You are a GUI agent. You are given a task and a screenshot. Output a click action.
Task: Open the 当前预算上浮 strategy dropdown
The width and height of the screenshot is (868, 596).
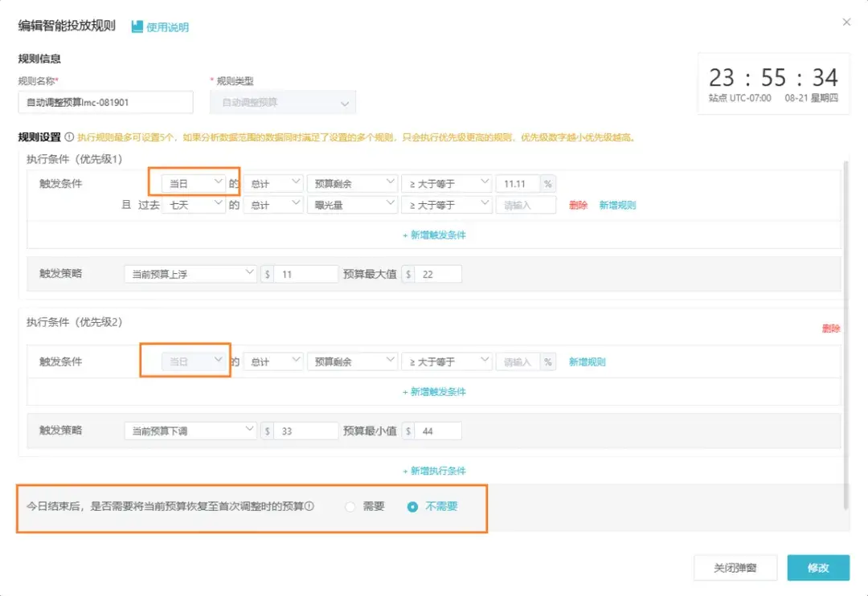190,273
